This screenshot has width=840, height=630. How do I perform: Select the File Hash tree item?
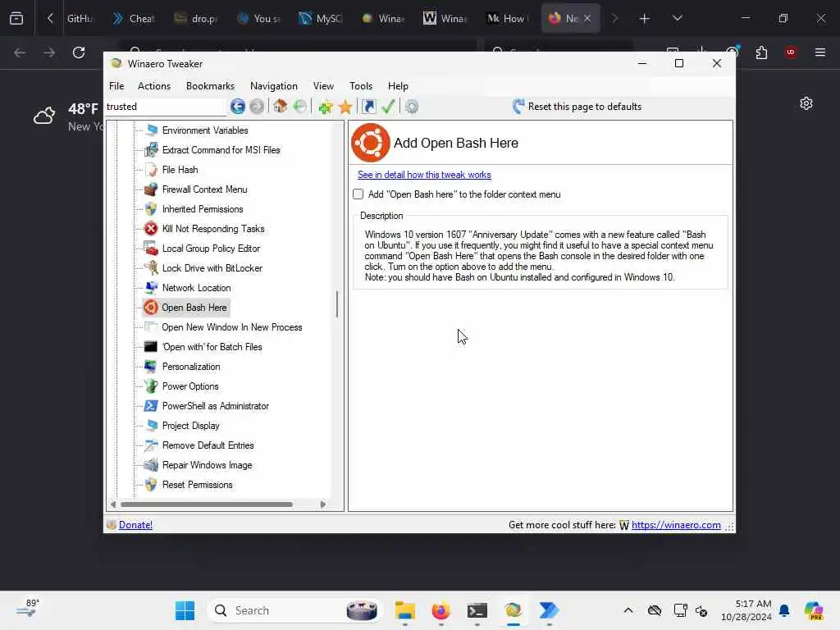(x=180, y=170)
